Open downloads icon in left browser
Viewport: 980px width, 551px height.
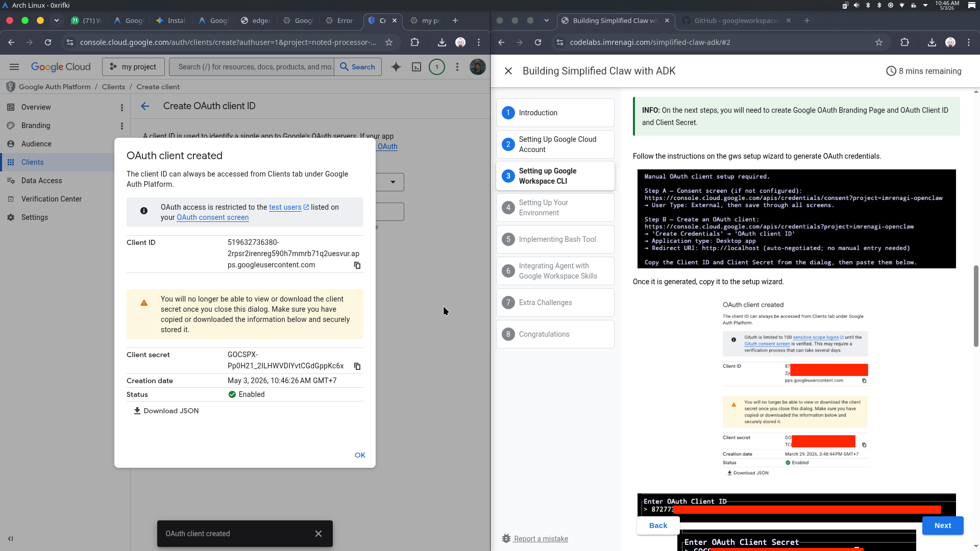pyautogui.click(x=442, y=42)
